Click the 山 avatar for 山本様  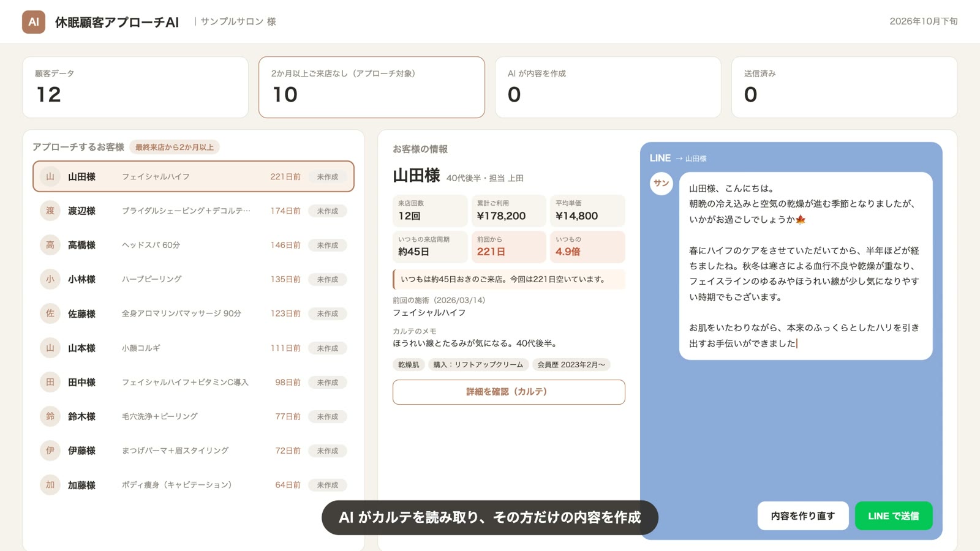50,348
